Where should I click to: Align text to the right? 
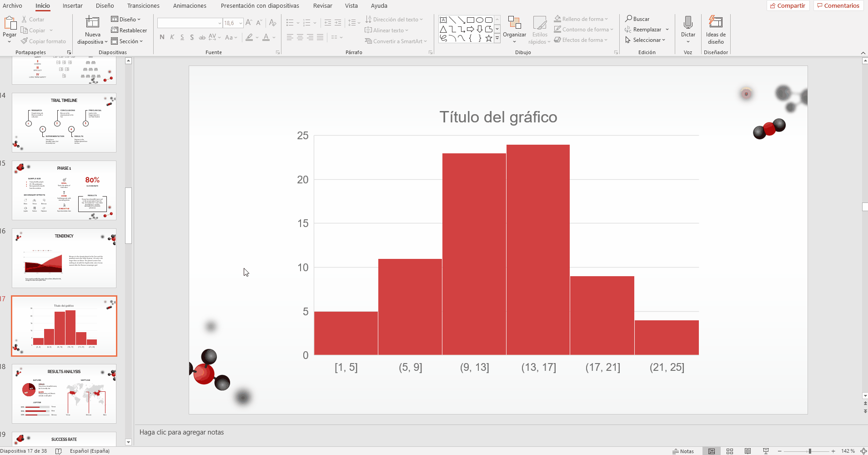pyautogui.click(x=310, y=37)
